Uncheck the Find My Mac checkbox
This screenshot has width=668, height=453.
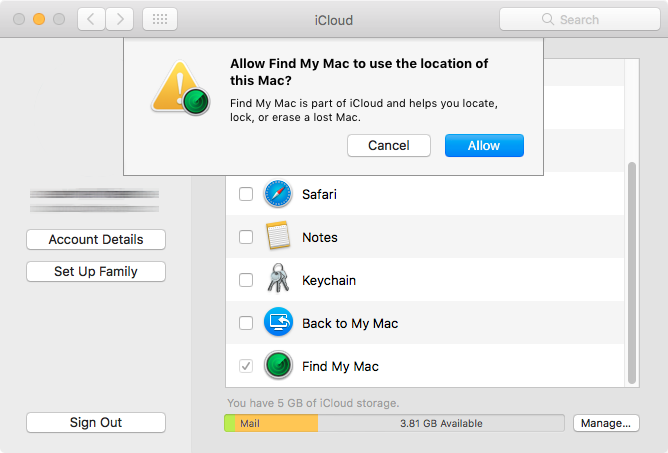[x=246, y=366]
